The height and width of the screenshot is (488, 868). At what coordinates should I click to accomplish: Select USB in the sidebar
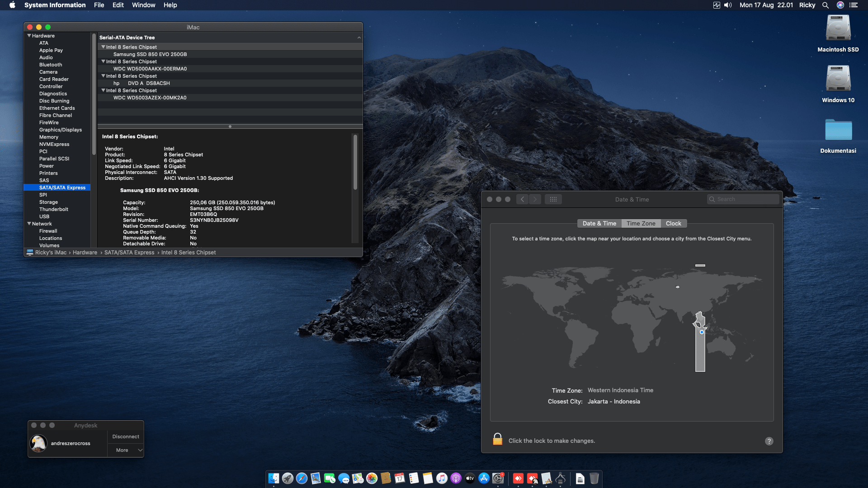point(44,216)
